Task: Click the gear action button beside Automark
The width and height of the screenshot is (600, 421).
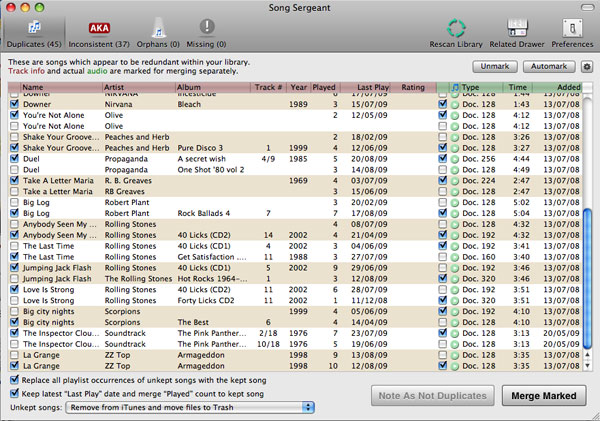Action: 585,67
